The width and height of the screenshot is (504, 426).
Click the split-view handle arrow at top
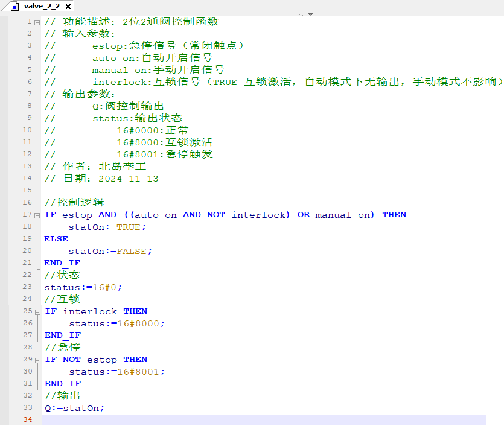pos(310,14)
